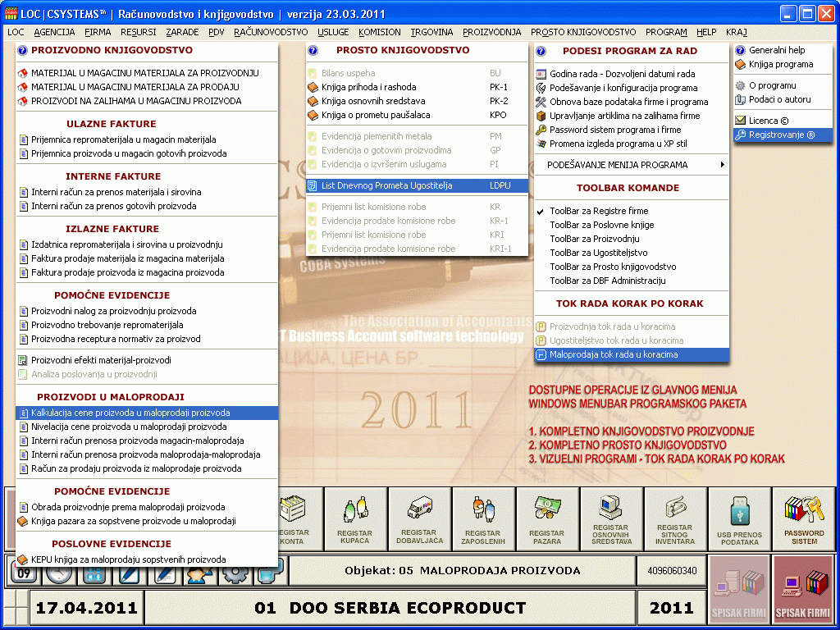Open Proizvodni efekti materijal-proizvodi

(x=148, y=361)
